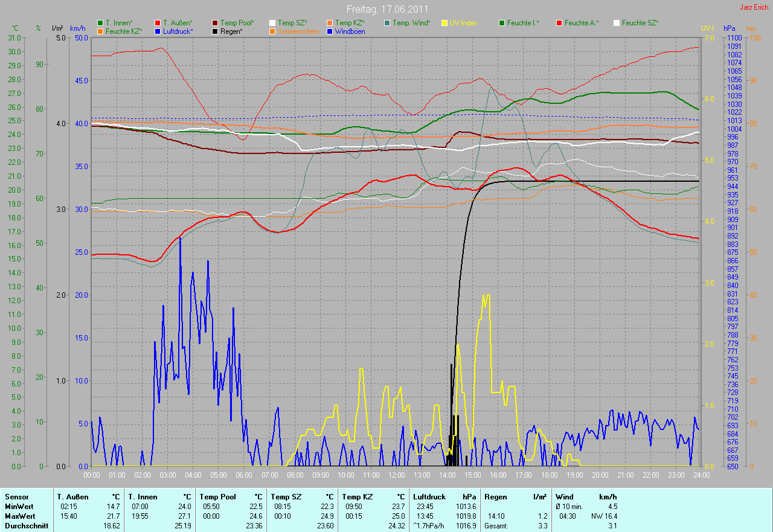Select the orange Sonnenschein legend swatch
This screenshot has height=532, width=773.
272,31
